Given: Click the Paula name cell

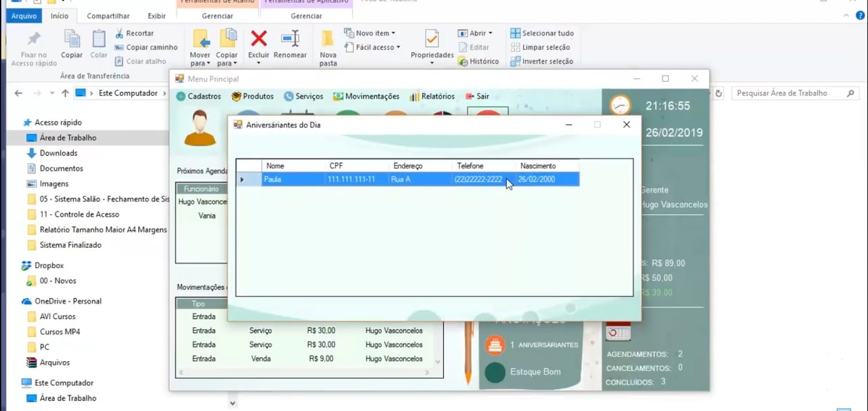Looking at the screenshot, I should (x=293, y=179).
